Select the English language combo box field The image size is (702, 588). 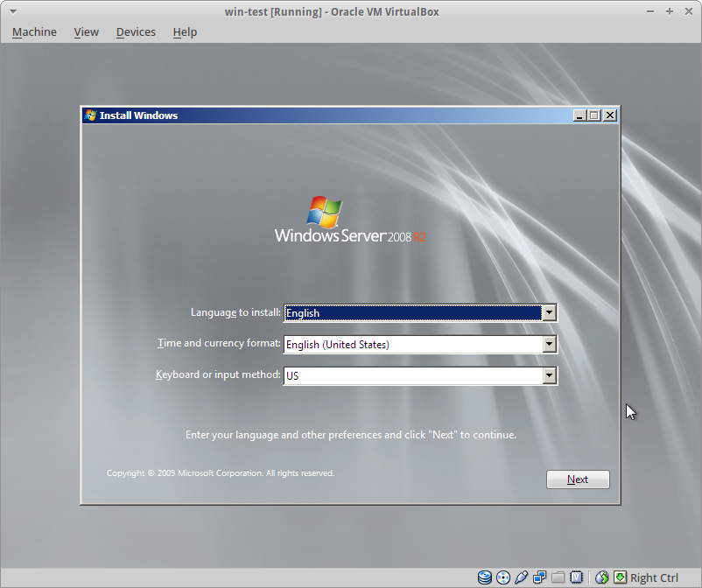tap(420, 312)
